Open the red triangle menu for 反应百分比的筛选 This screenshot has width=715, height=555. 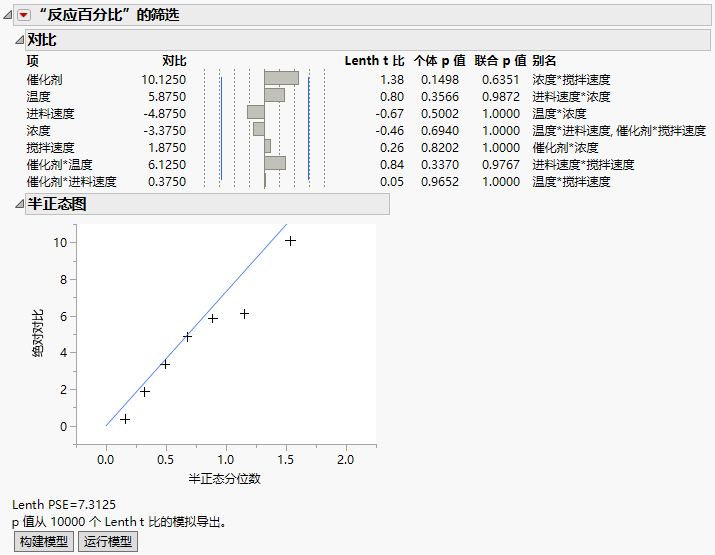(x=24, y=16)
